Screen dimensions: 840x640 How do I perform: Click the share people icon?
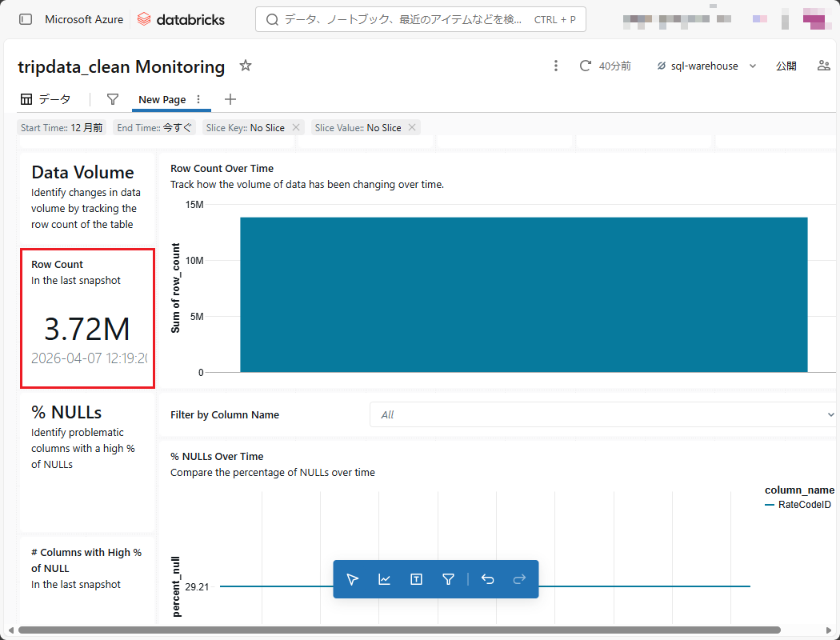click(823, 66)
